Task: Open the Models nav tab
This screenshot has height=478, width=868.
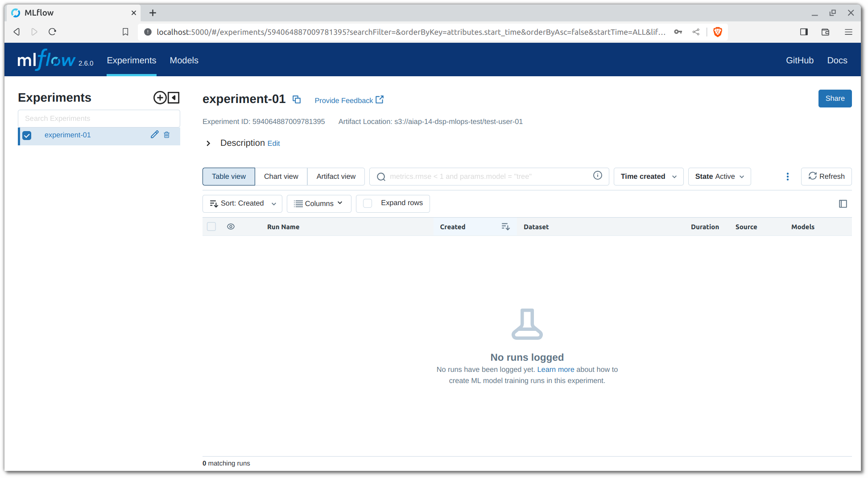Action: click(x=184, y=60)
